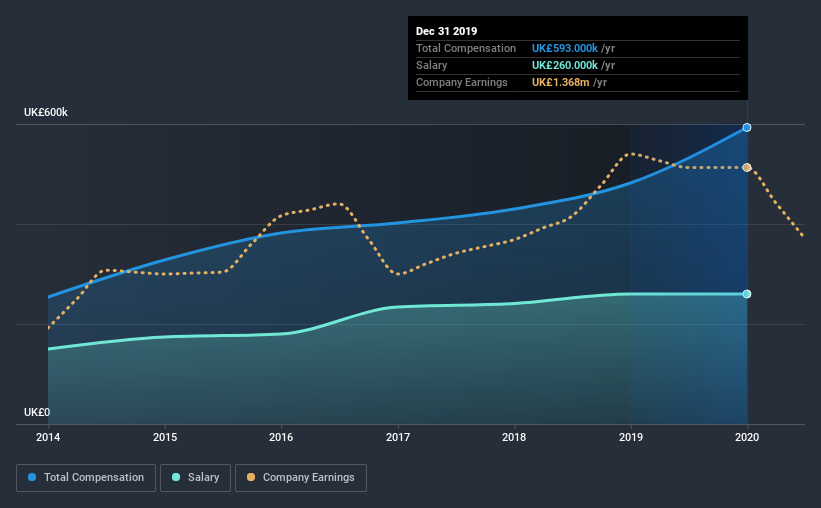Click the 2017 x-axis label
The height and width of the screenshot is (508, 821).
point(398,437)
